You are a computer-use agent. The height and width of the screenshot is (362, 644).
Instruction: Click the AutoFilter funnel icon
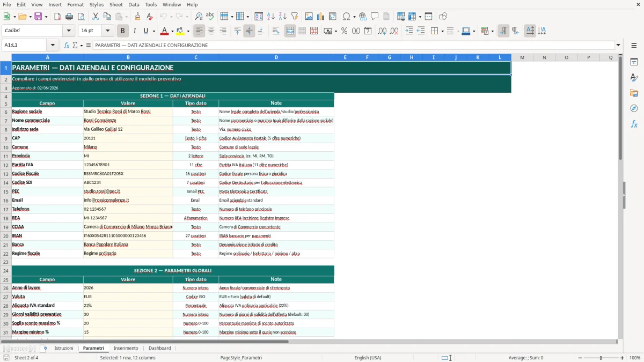(x=295, y=17)
